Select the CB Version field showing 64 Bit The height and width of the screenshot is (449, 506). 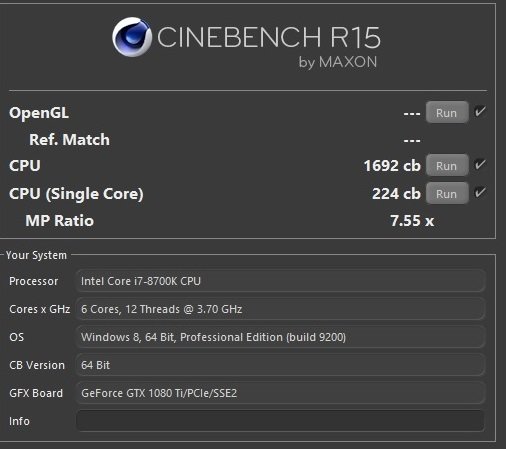(280, 365)
